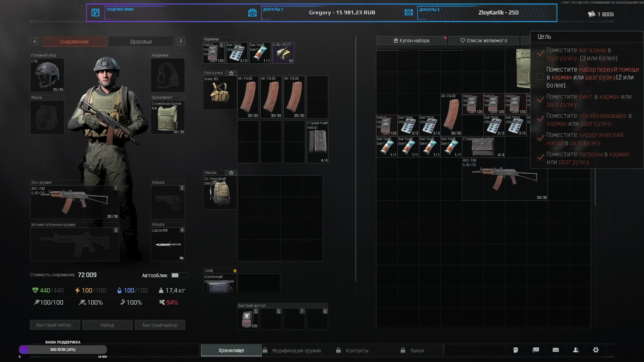
Task: Open the friends list icon
Action: pyautogui.click(x=576, y=350)
